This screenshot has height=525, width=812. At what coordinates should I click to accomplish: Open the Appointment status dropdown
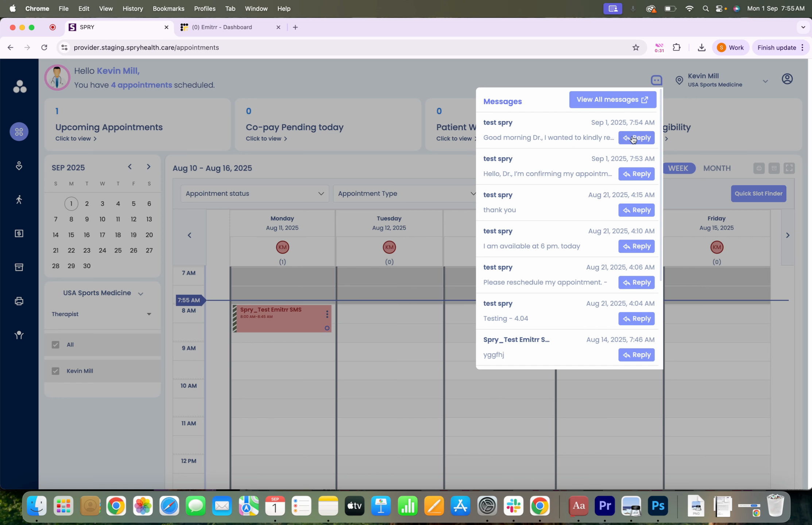[x=255, y=194]
